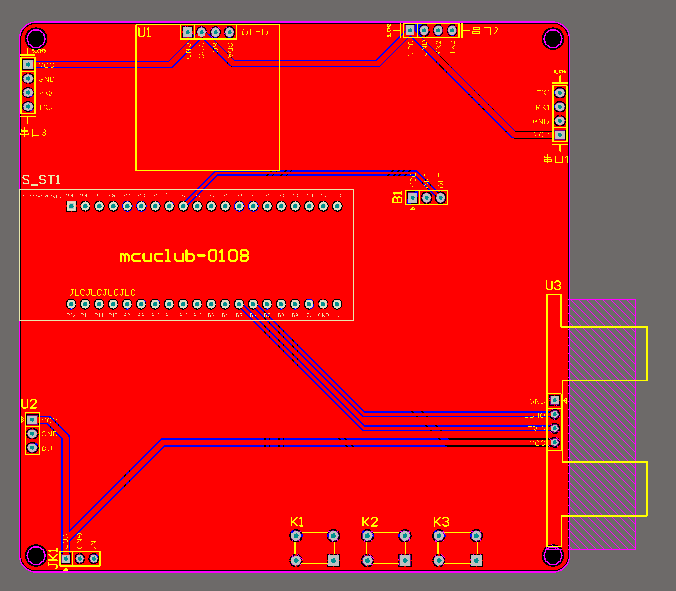Click the K2 switch square pad
This screenshot has height=591, width=676.
405,560
